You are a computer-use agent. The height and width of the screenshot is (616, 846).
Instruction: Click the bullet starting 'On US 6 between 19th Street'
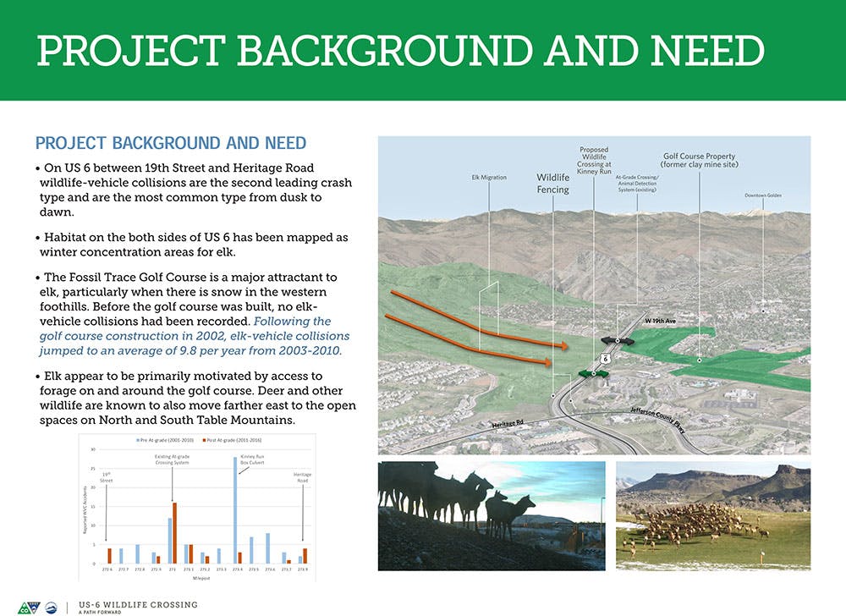194,190
